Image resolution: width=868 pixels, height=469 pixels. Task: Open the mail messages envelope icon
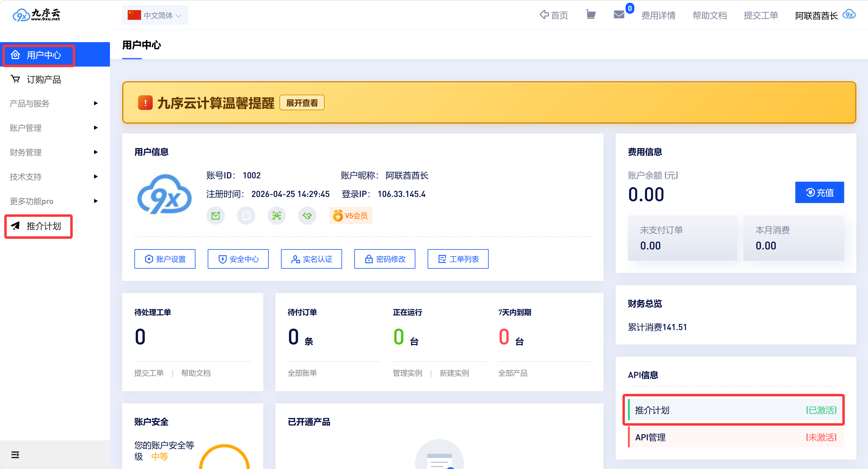pos(619,14)
